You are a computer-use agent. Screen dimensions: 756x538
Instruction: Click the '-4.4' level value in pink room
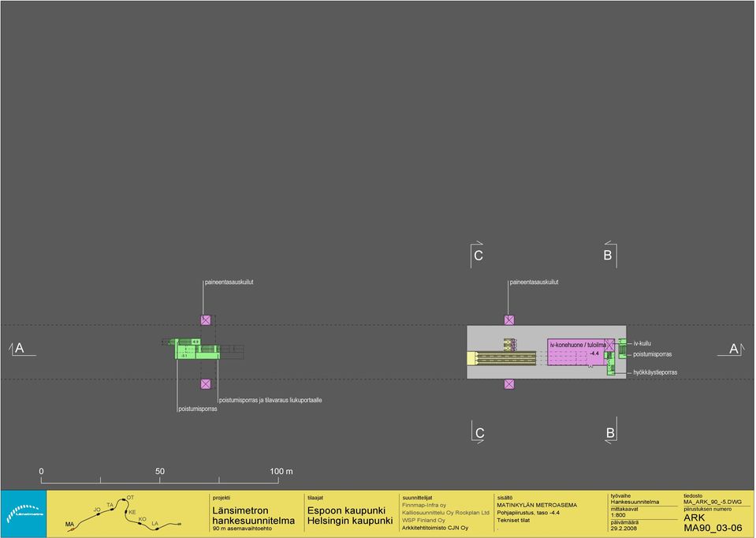(x=594, y=353)
